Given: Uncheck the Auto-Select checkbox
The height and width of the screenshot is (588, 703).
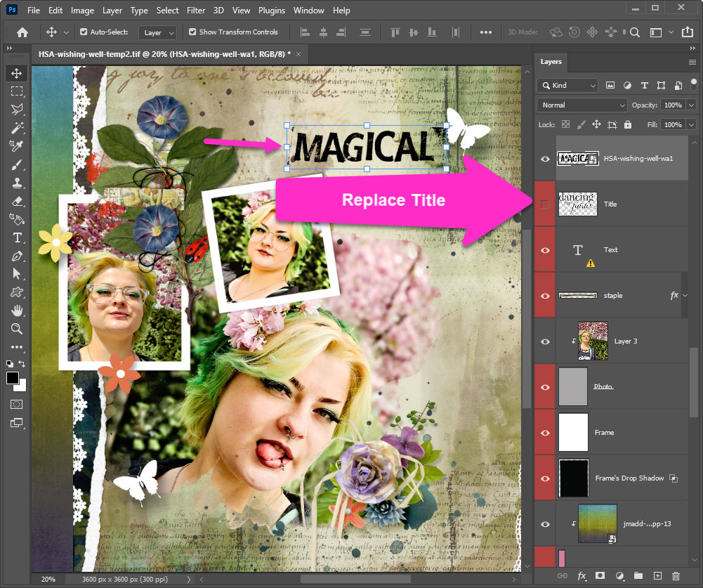Looking at the screenshot, I should pyautogui.click(x=84, y=32).
